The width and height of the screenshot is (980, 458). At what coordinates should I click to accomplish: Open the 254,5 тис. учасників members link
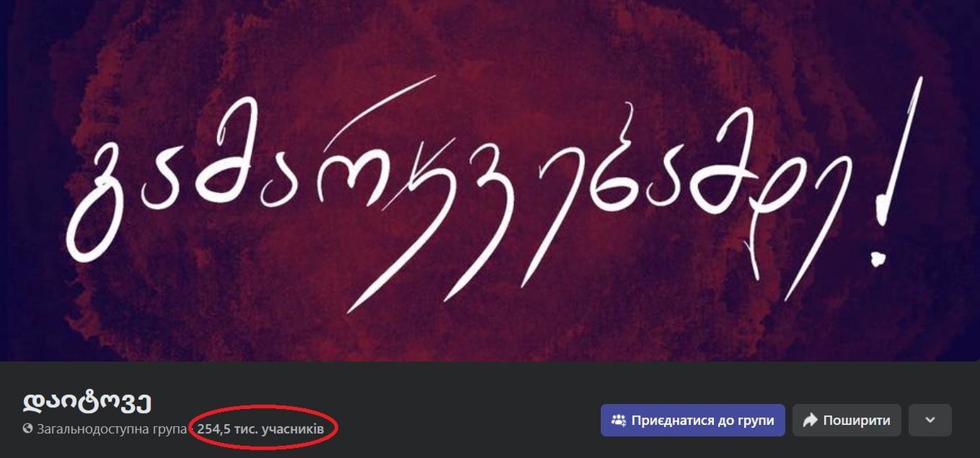[x=261, y=429]
